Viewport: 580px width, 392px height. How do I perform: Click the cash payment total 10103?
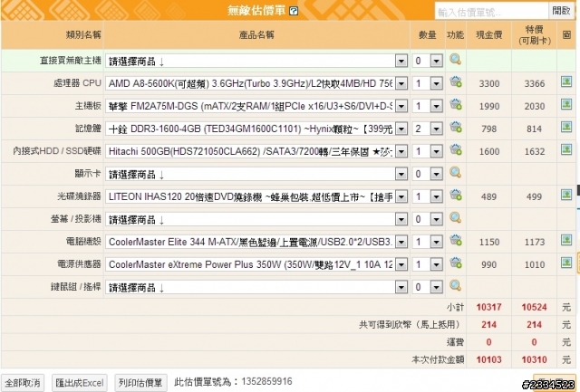pyautogui.click(x=489, y=359)
